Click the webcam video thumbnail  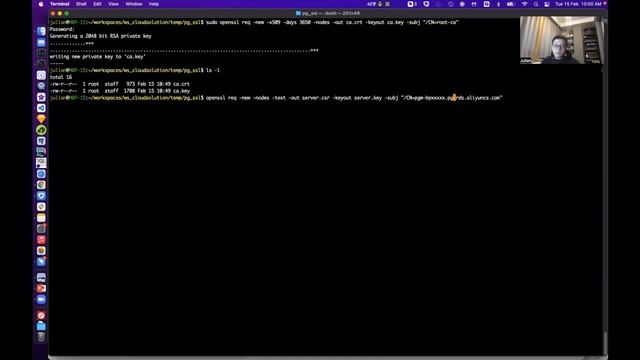point(562,40)
